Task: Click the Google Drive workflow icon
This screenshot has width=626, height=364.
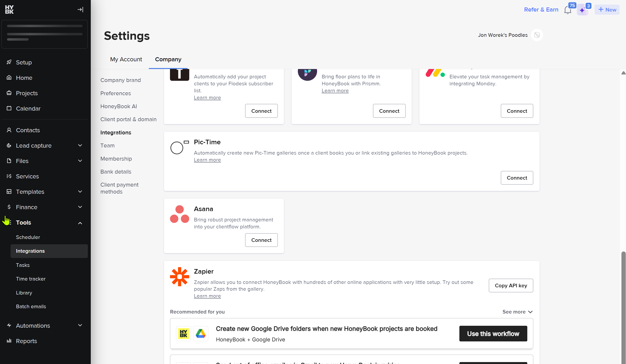Action: pos(201,333)
